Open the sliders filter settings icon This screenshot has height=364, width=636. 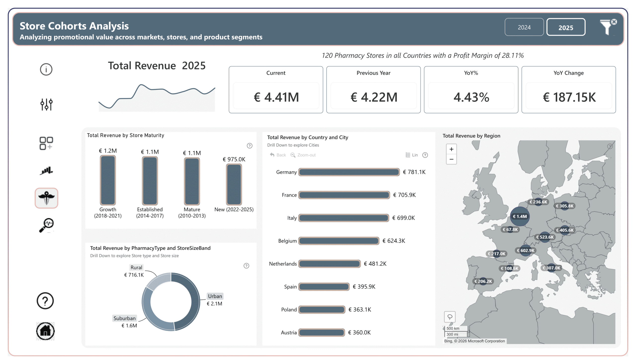(46, 104)
